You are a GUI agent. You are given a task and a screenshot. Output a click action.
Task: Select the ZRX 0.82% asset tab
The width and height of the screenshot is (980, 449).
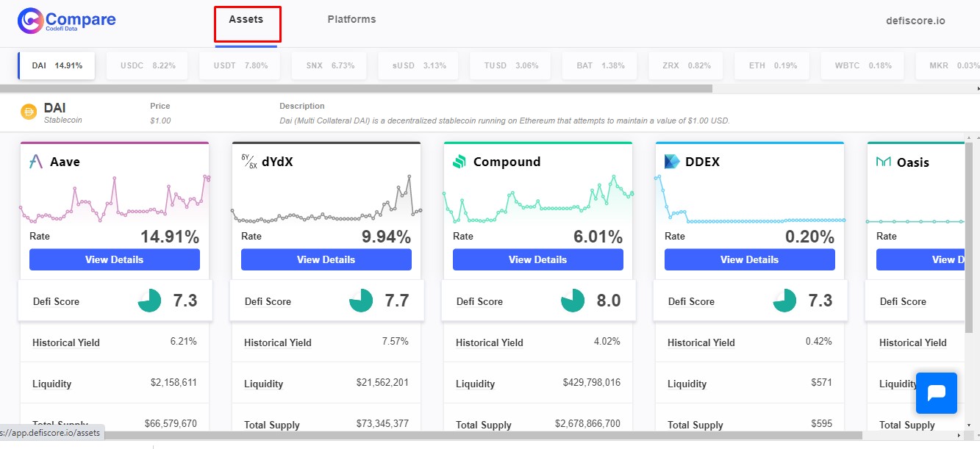687,65
